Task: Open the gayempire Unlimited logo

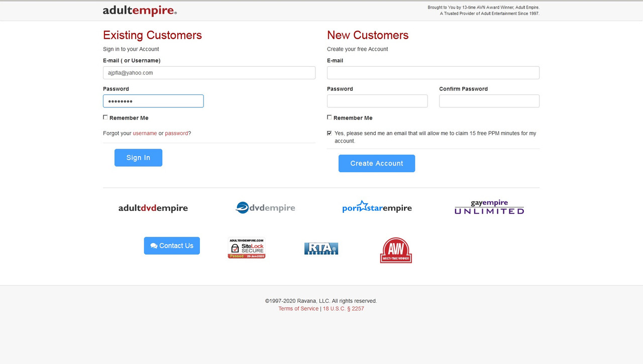Action: pyautogui.click(x=489, y=207)
